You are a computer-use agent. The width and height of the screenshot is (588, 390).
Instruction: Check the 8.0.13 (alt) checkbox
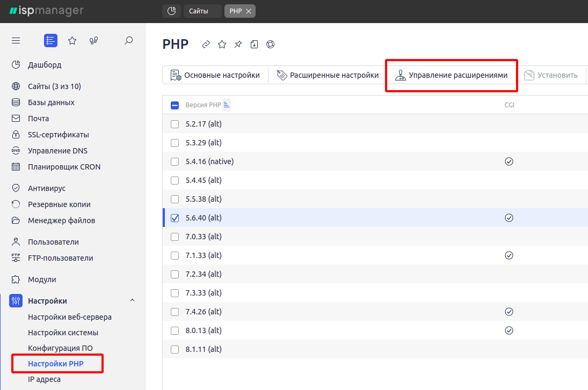[x=175, y=330]
